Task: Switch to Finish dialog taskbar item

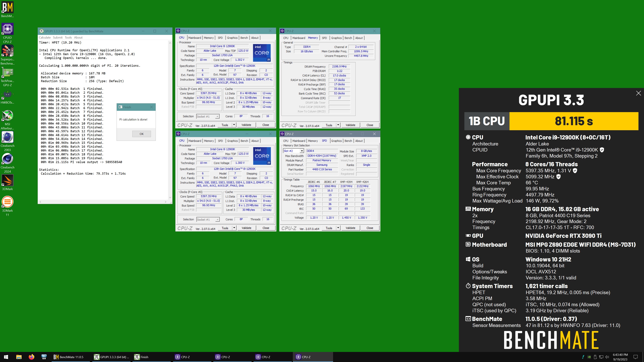Action: [151, 357]
